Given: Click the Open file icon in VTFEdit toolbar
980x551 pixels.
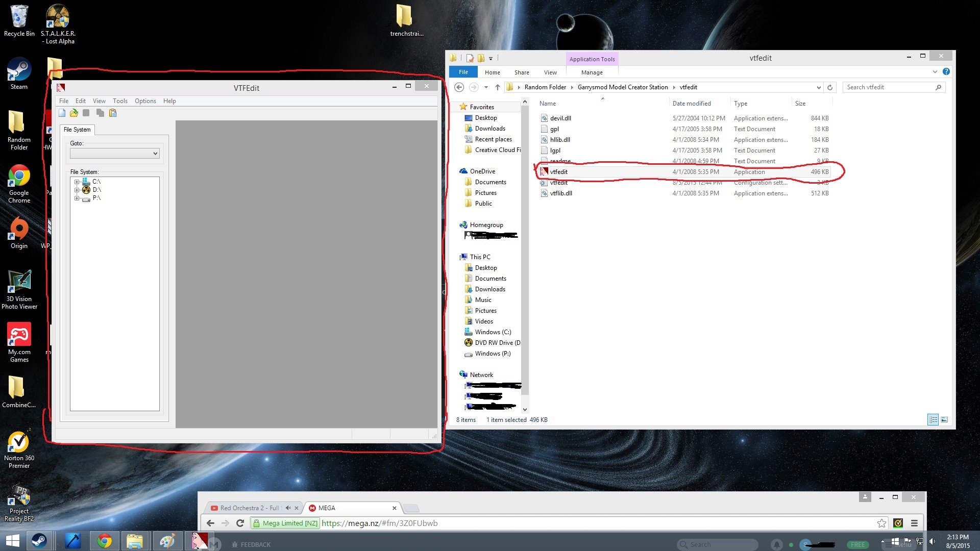Looking at the screenshot, I should coord(74,113).
